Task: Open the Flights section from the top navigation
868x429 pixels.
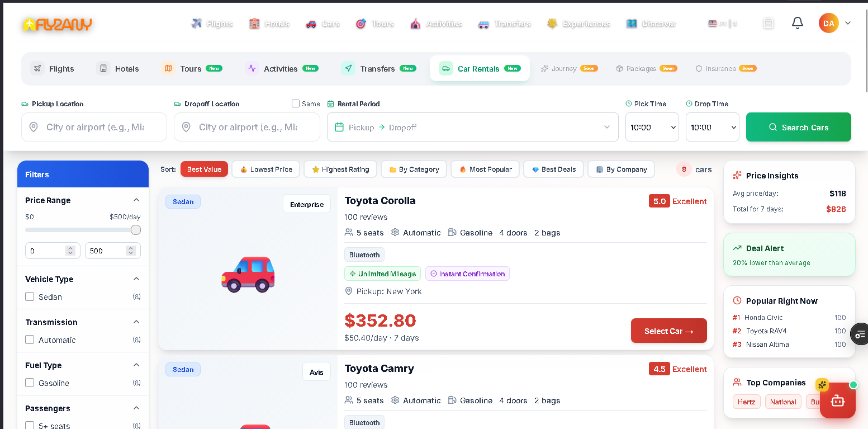Action: [x=196, y=23]
